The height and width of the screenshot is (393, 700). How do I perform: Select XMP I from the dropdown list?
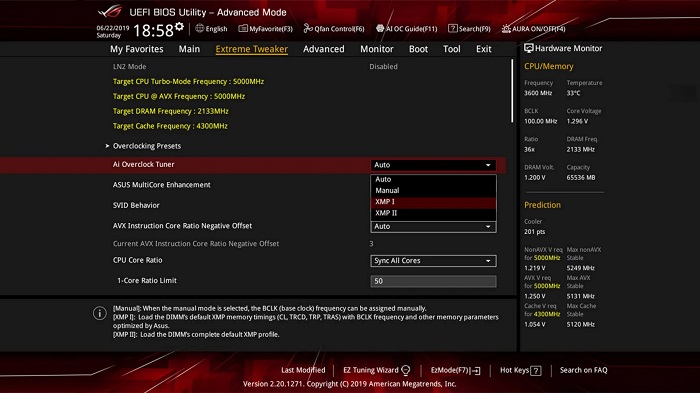433,202
